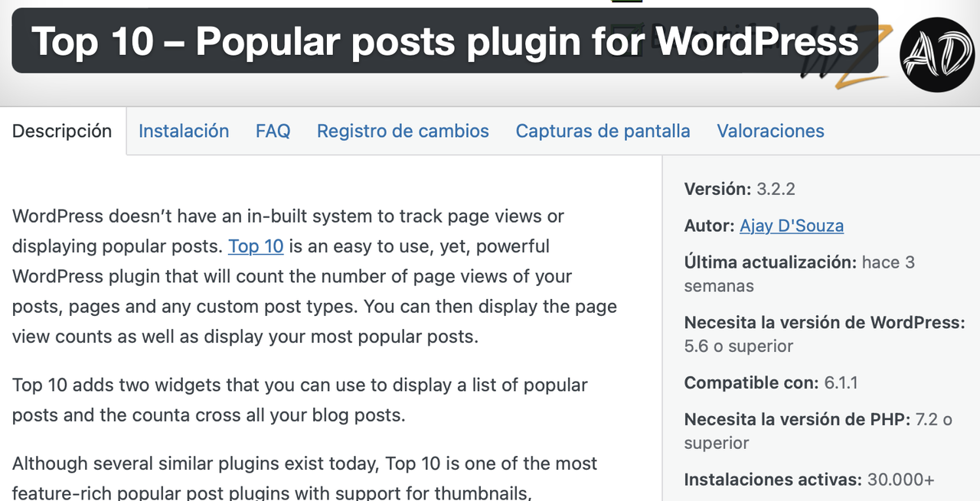
Task: Click Compatible con: 6.1.1 text
Action: pyautogui.click(x=771, y=382)
